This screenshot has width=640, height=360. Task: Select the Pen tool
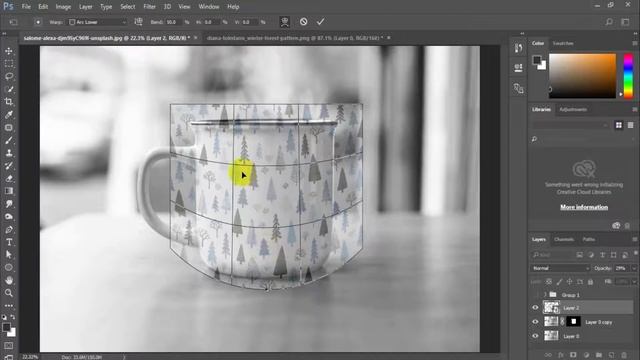9,229
